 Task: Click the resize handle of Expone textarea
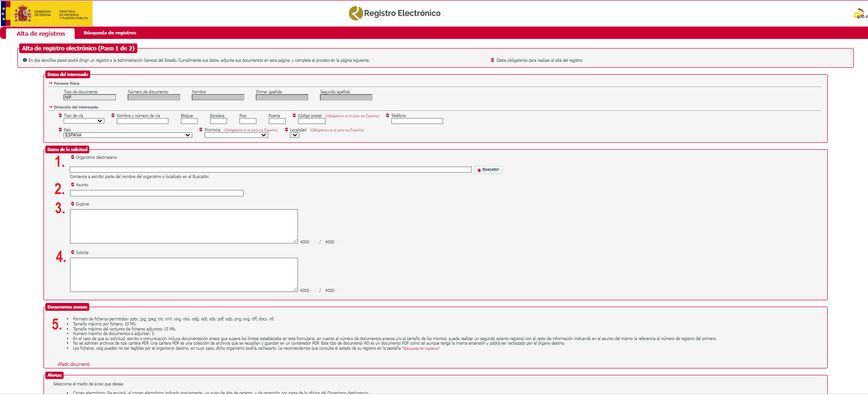(x=295, y=241)
